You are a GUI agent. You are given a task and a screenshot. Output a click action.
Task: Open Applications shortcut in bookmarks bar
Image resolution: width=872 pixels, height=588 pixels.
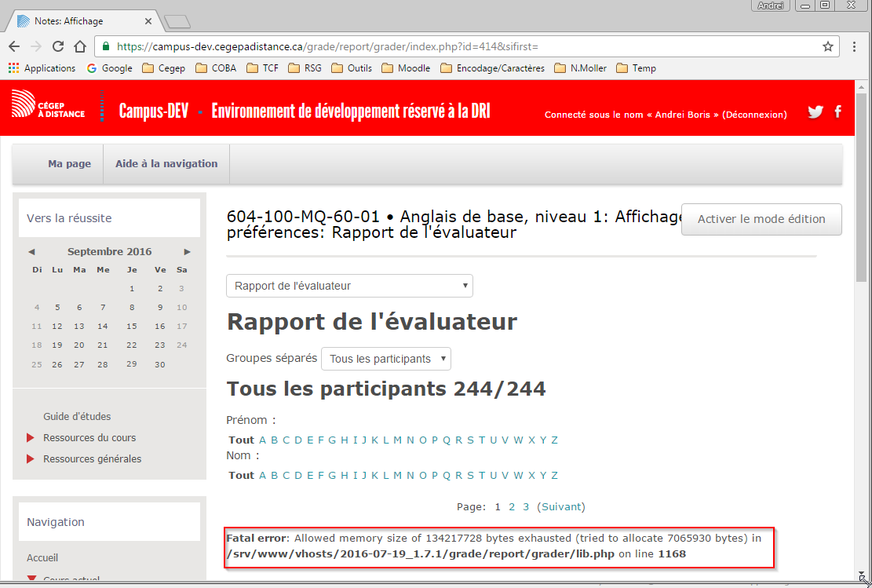click(x=42, y=68)
